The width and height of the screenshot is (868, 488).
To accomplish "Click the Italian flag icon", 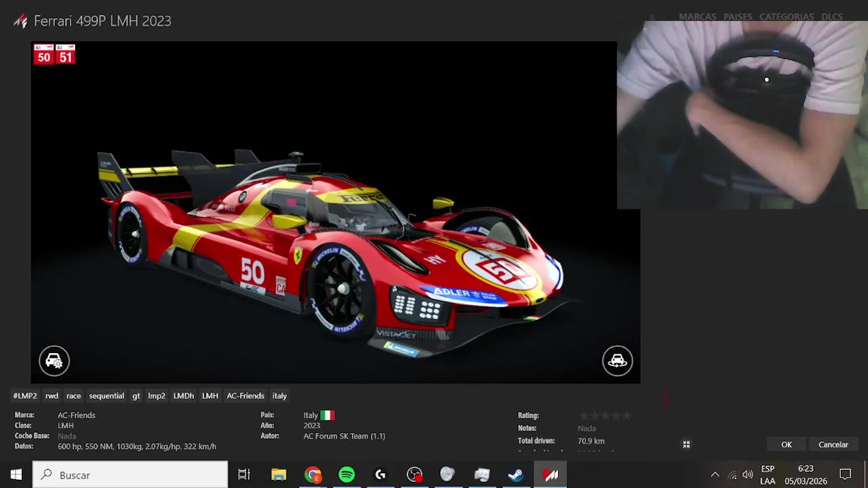I will (328, 415).
